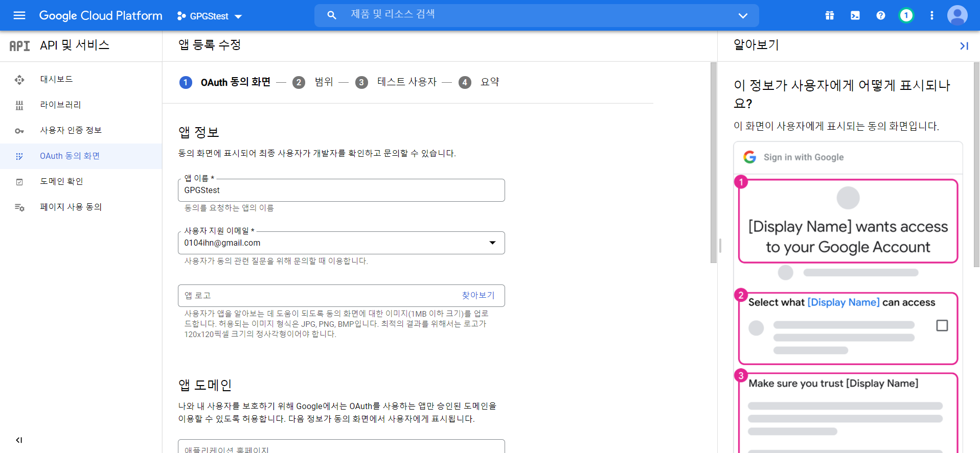The height and width of the screenshot is (453, 980).
Task: Click the 앱 이름 field containing GPGStest
Action: (x=341, y=190)
